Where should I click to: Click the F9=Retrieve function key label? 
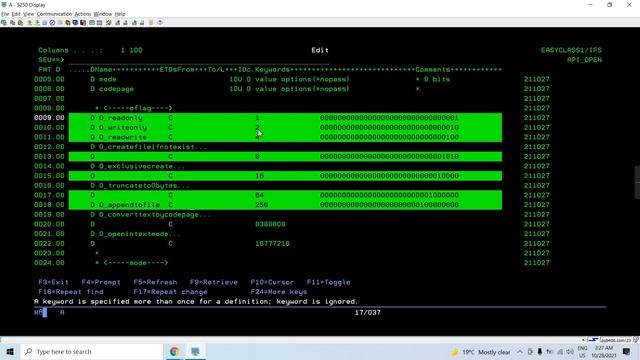213,282
